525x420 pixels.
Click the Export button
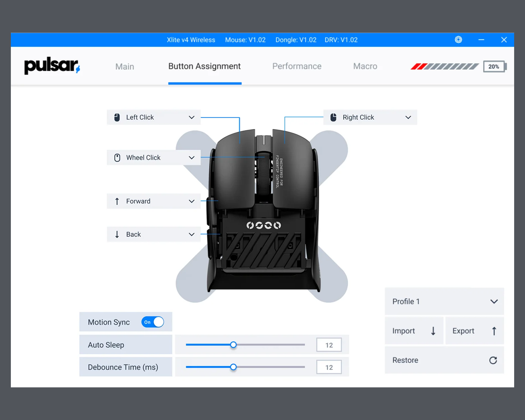tap(474, 331)
